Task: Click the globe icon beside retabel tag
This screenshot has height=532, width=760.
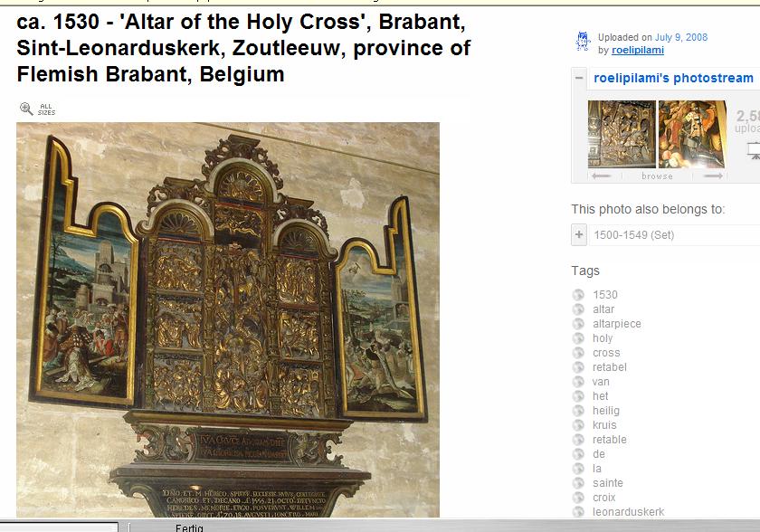Action: [579, 367]
